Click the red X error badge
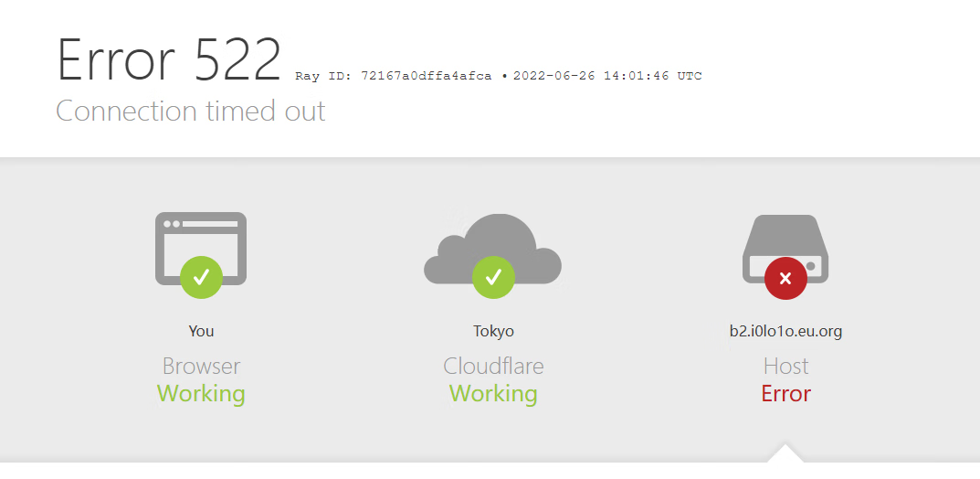Viewport: 980px width, 479px height. tap(785, 278)
